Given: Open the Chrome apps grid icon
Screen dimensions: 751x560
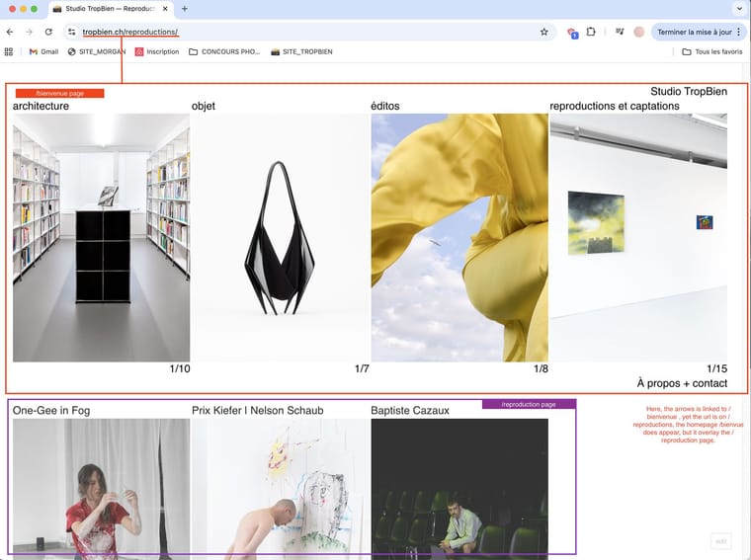Looking at the screenshot, I should 9,51.
